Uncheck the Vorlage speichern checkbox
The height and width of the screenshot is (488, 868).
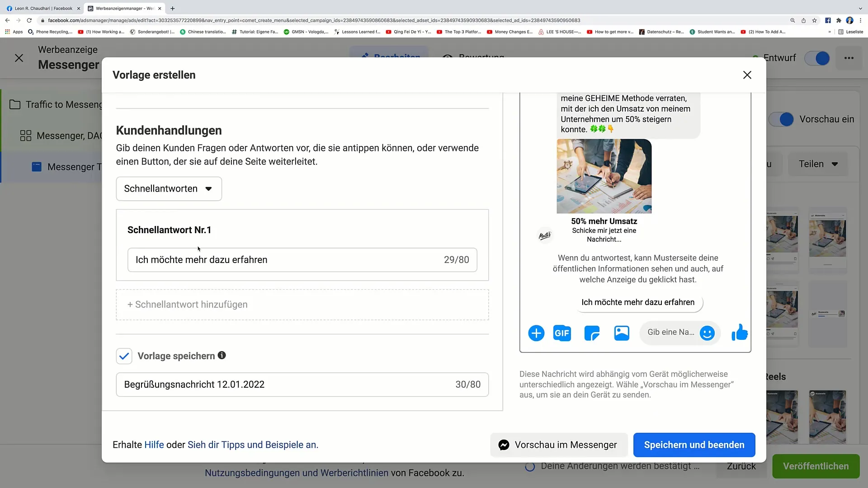click(124, 356)
